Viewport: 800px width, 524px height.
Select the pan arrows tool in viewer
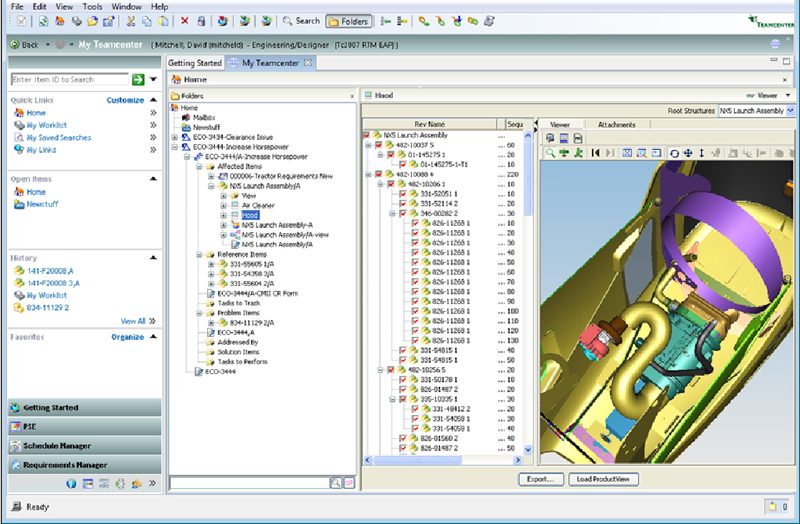coord(688,153)
